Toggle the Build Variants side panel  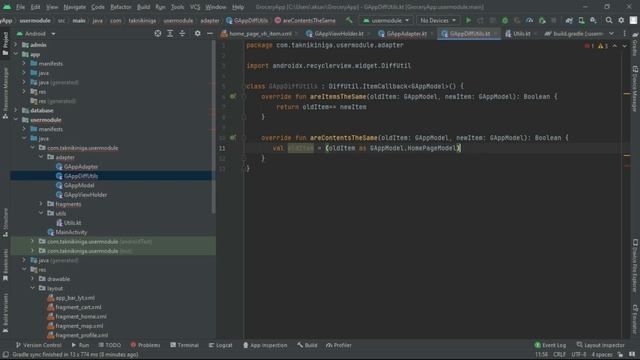pos(5,313)
